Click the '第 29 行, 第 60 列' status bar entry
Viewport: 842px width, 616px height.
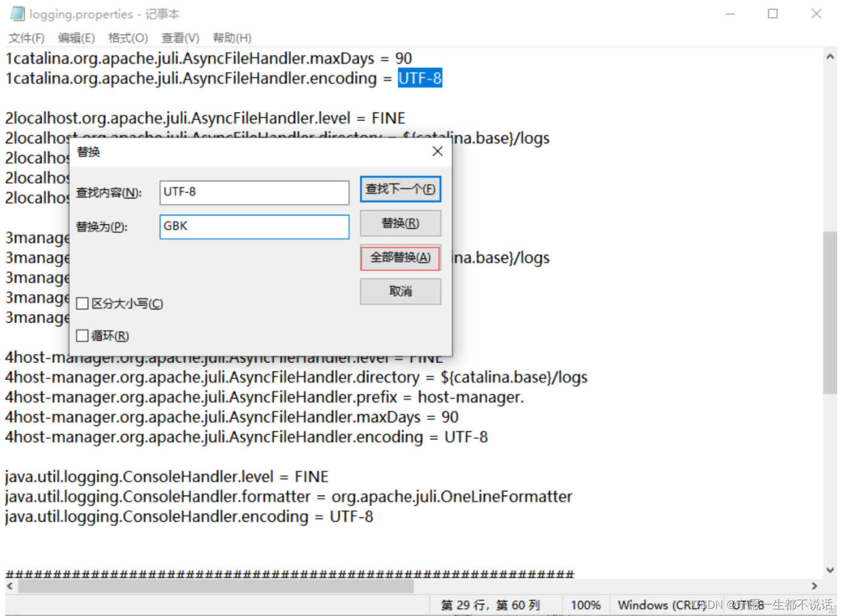coord(491,605)
